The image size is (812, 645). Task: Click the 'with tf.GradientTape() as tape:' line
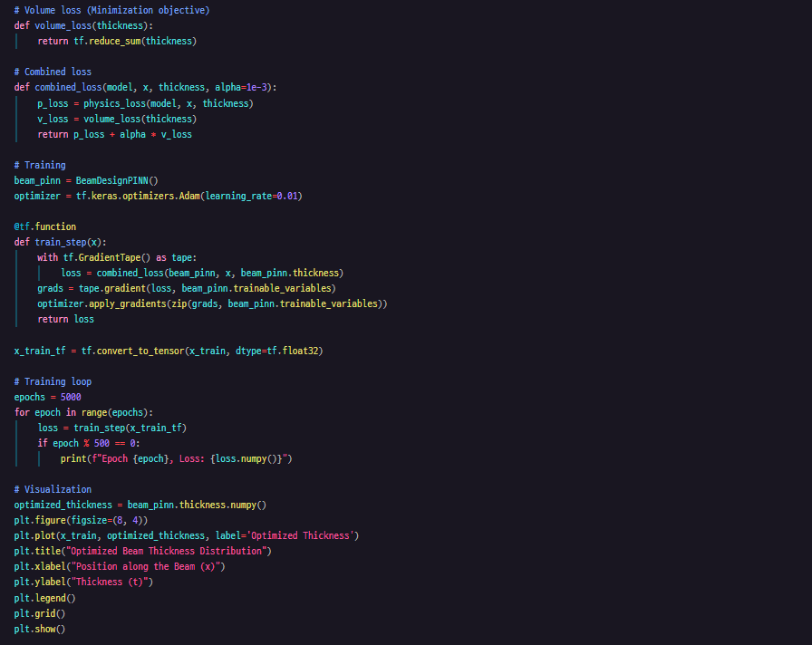[x=117, y=258]
